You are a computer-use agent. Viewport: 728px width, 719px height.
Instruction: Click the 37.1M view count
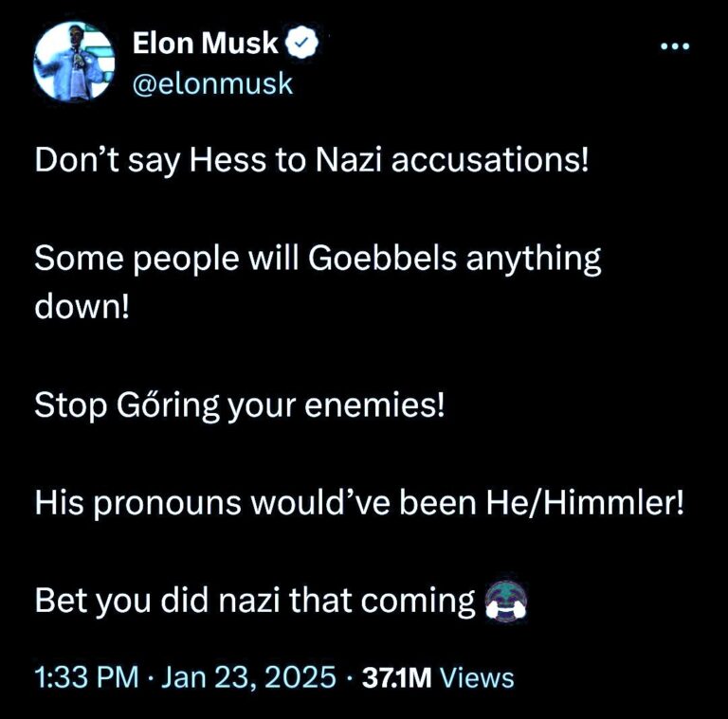click(x=400, y=677)
